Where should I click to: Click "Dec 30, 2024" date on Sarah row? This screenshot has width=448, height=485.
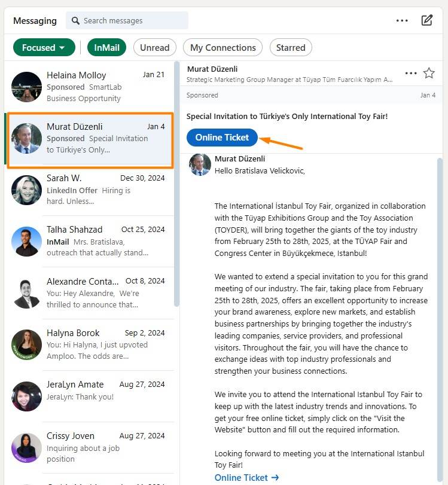click(142, 178)
